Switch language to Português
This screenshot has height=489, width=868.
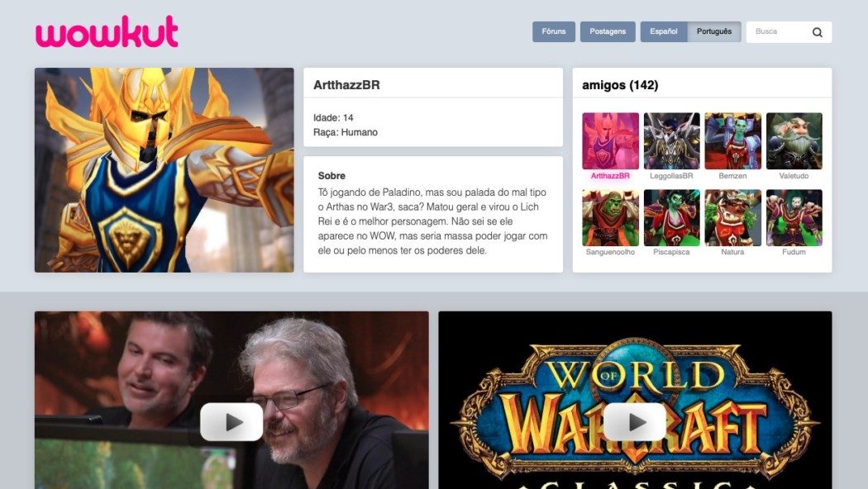(x=714, y=31)
